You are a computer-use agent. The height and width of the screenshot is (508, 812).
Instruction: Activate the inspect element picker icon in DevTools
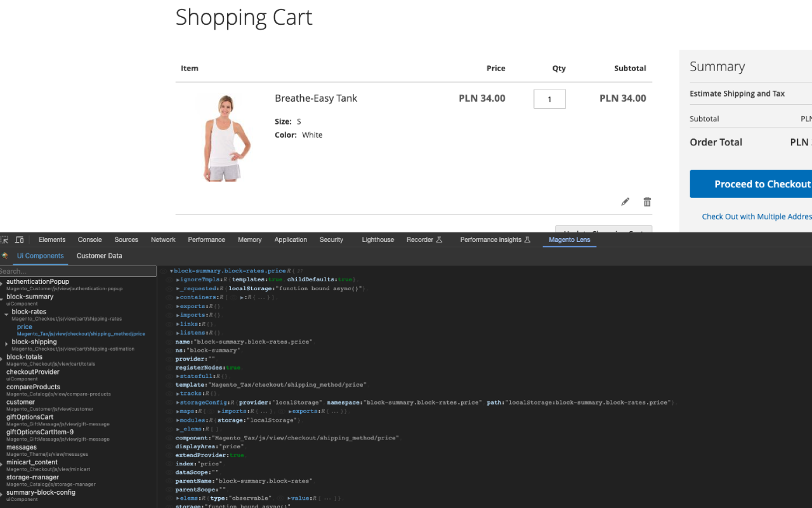[4, 240]
